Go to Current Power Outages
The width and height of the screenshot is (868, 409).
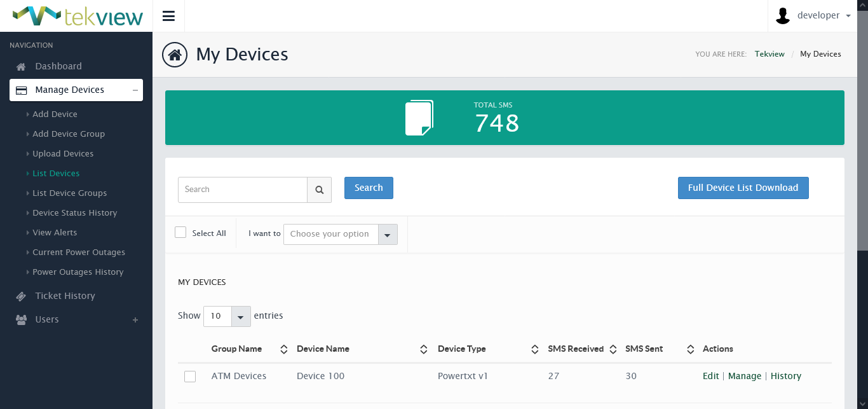(x=79, y=253)
